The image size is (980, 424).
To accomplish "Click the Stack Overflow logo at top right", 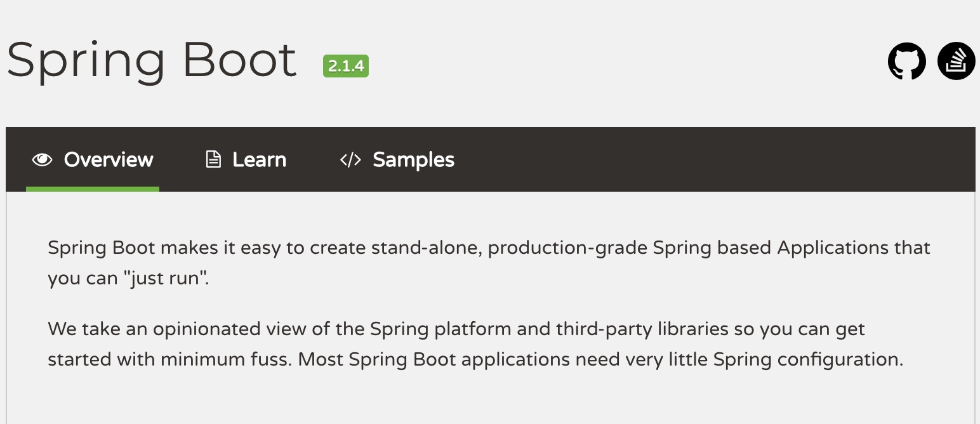I will 956,60.
